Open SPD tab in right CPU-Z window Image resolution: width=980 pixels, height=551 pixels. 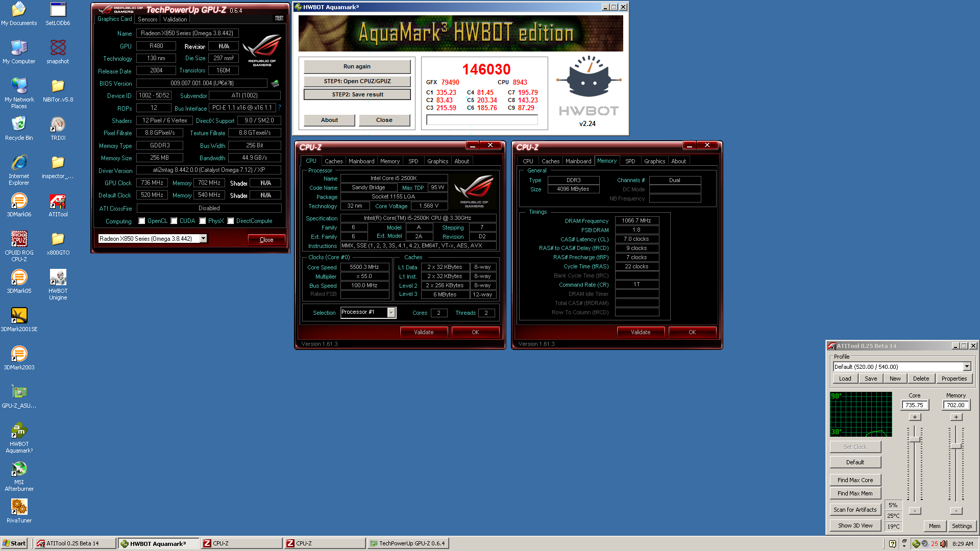point(630,161)
